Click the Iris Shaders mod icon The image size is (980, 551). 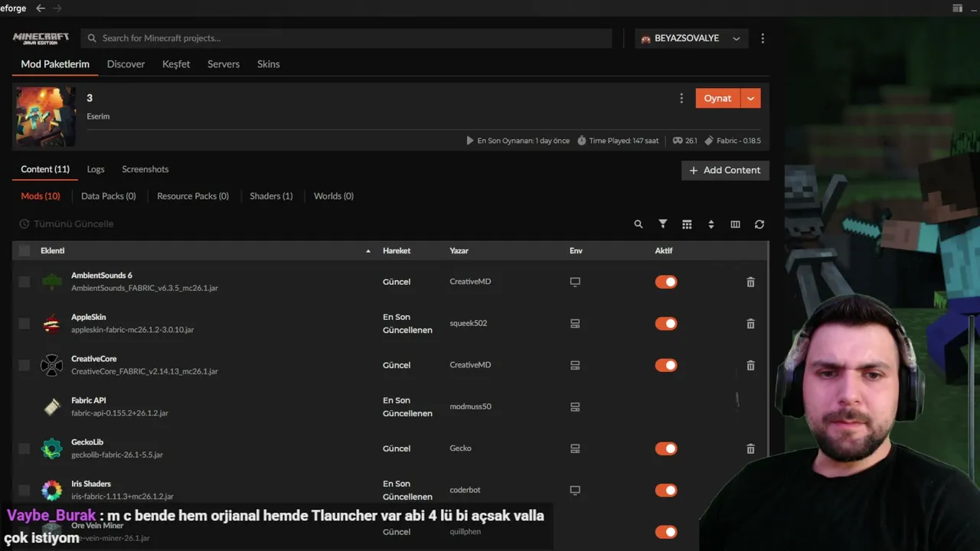(x=51, y=491)
